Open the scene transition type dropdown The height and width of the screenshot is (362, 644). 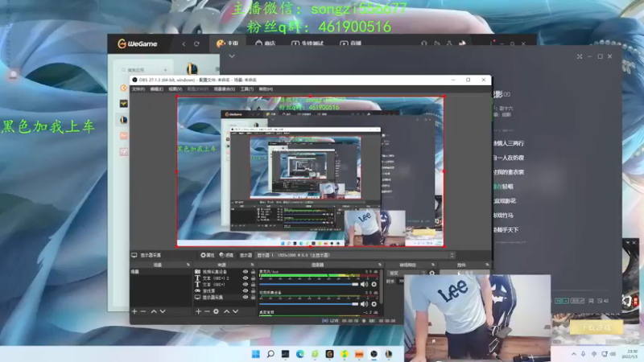point(406,273)
